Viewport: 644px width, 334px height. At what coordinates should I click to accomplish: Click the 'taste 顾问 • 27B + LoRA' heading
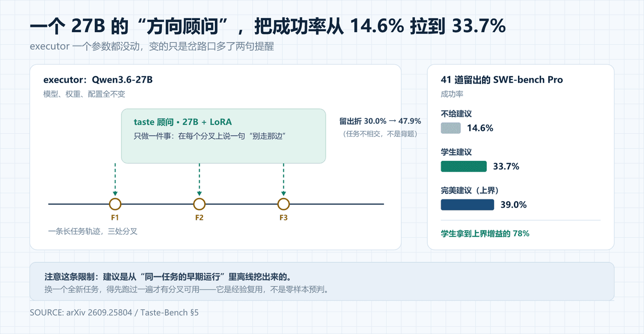point(183,122)
